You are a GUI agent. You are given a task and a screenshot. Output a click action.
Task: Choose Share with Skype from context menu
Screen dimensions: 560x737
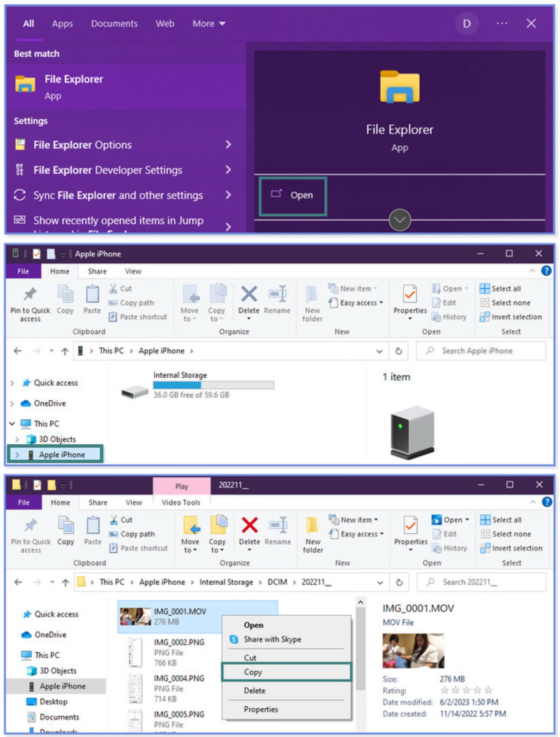[x=287, y=639]
